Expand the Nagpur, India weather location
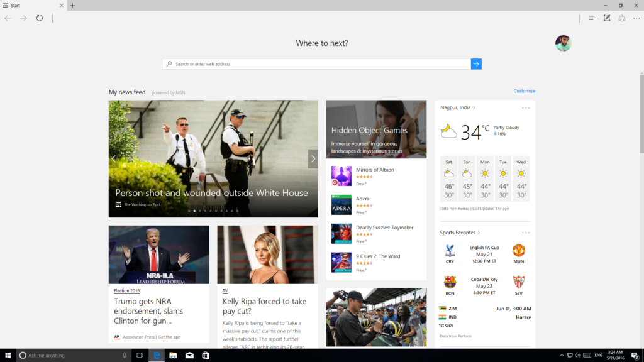The height and width of the screenshot is (362, 644). [x=458, y=107]
